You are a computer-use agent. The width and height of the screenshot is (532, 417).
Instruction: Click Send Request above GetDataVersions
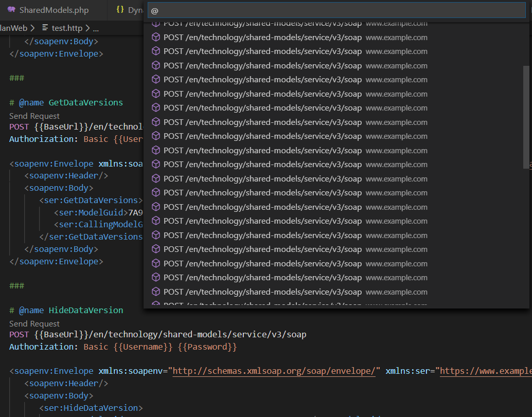point(34,116)
